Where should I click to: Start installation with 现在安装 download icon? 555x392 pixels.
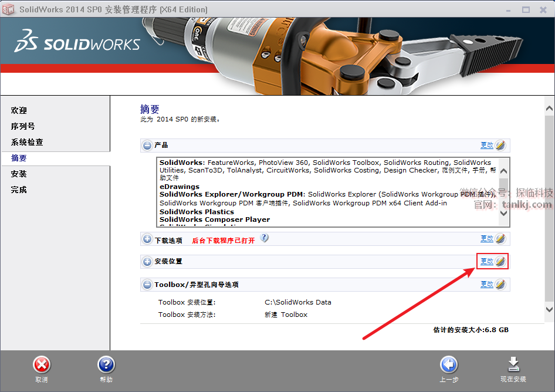(513, 365)
